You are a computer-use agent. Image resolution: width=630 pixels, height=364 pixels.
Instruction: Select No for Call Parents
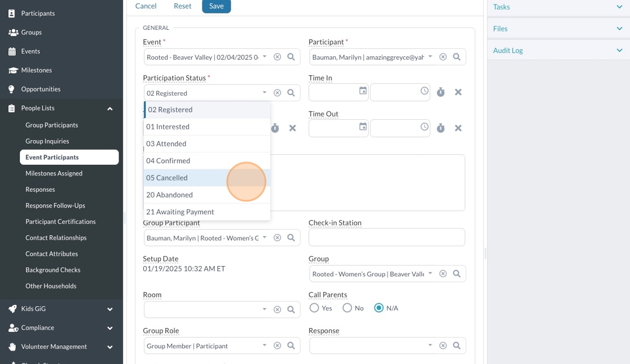click(347, 308)
